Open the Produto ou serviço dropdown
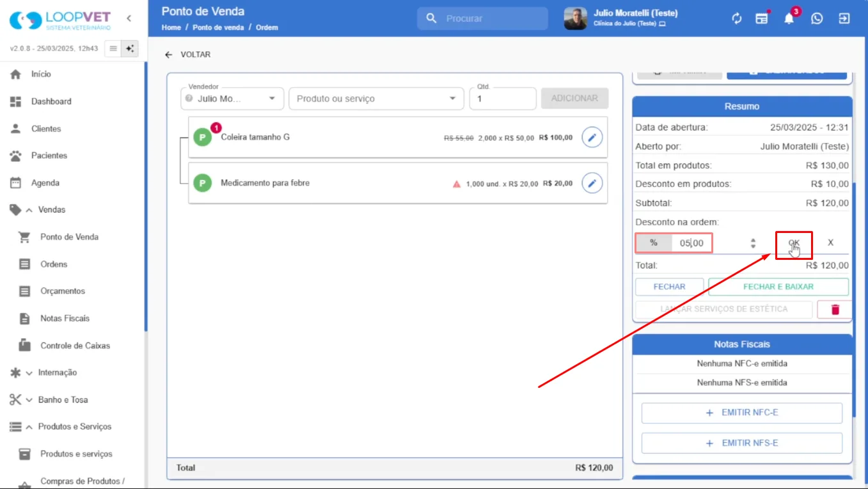This screenshot has width=868, height=489. 376,99
